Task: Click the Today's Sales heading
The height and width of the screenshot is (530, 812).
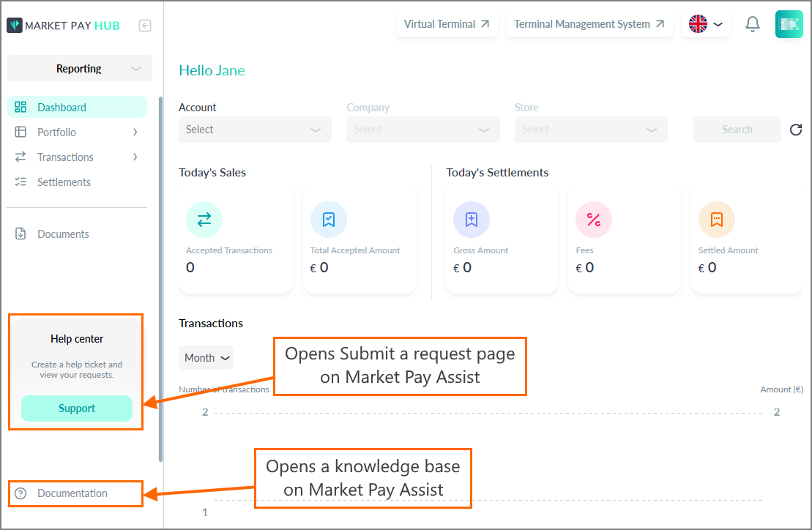Action: click(x=212, y=172)
